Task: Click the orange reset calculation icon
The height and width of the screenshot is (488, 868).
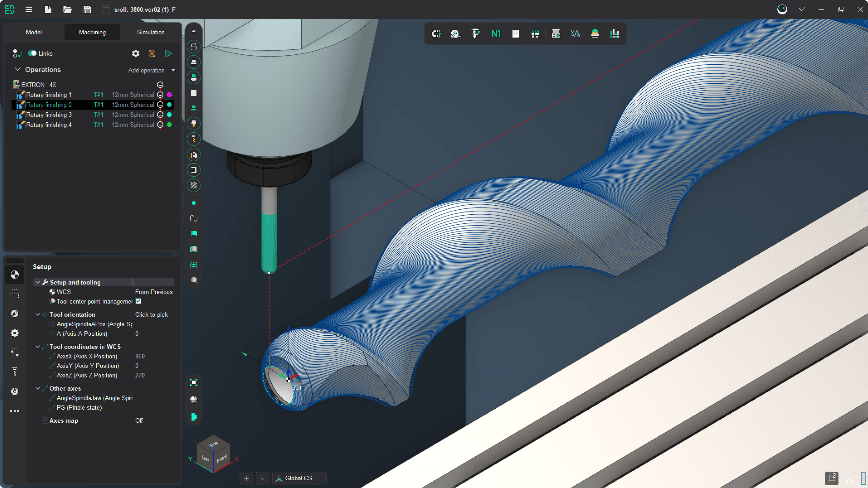Action: tap(152, 54)
